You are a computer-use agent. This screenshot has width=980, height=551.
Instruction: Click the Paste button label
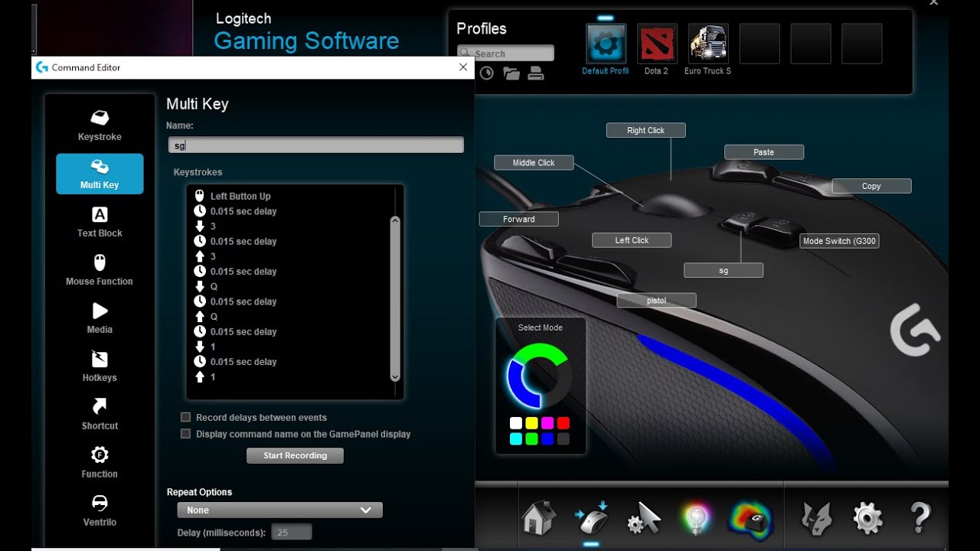[763, 152]
